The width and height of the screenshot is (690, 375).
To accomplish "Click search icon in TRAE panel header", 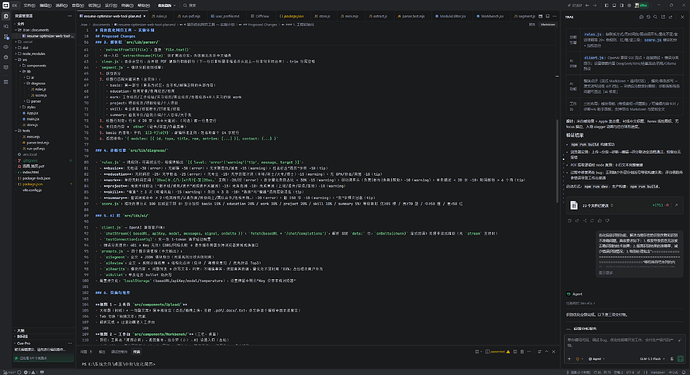I will pyautogui.click(x=655, y=17).
